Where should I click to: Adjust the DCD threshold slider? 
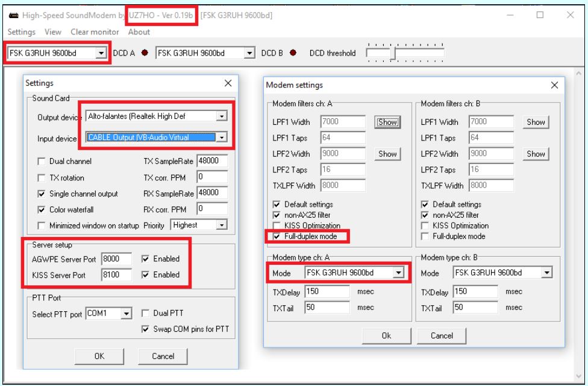click(393, 53)
